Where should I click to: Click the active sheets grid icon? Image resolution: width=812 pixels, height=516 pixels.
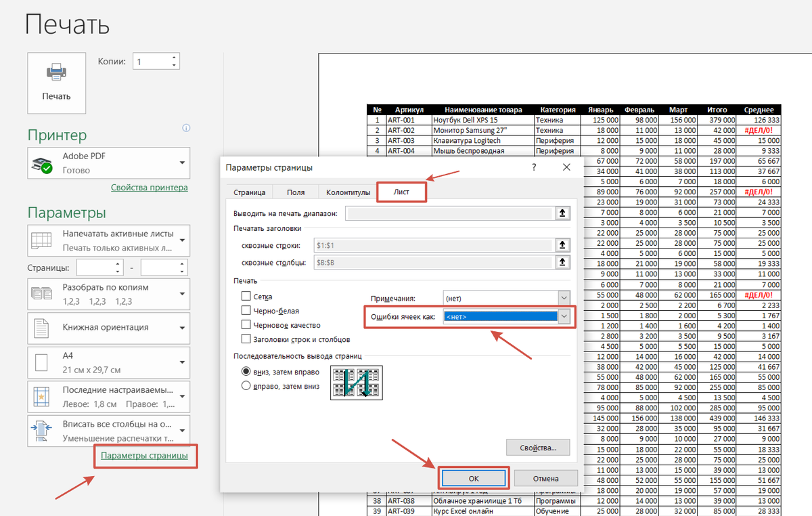tap(42, 240)
